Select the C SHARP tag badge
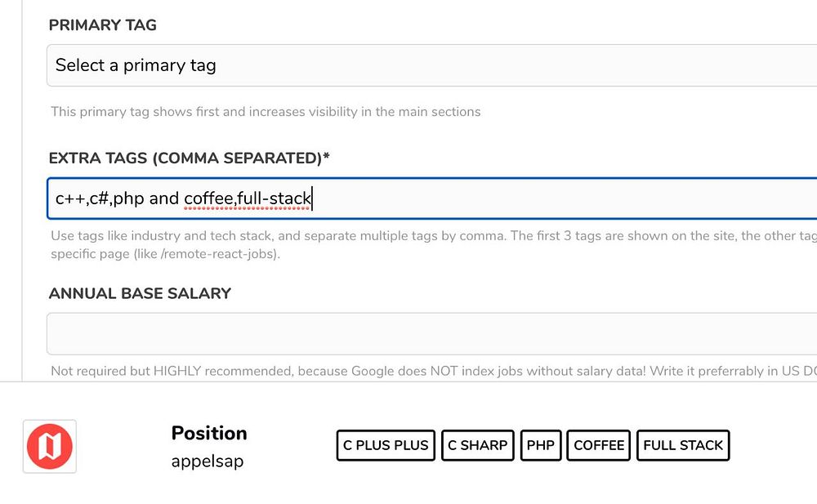Viewport: 817px width, 504px height. 478,445
